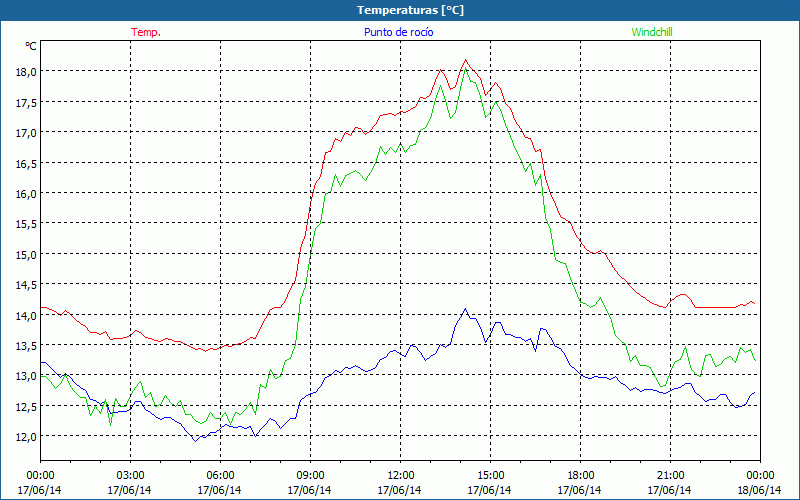Select the green "Windchill" legend label
This screenshot has height=500, width=800.
[652, 32]
